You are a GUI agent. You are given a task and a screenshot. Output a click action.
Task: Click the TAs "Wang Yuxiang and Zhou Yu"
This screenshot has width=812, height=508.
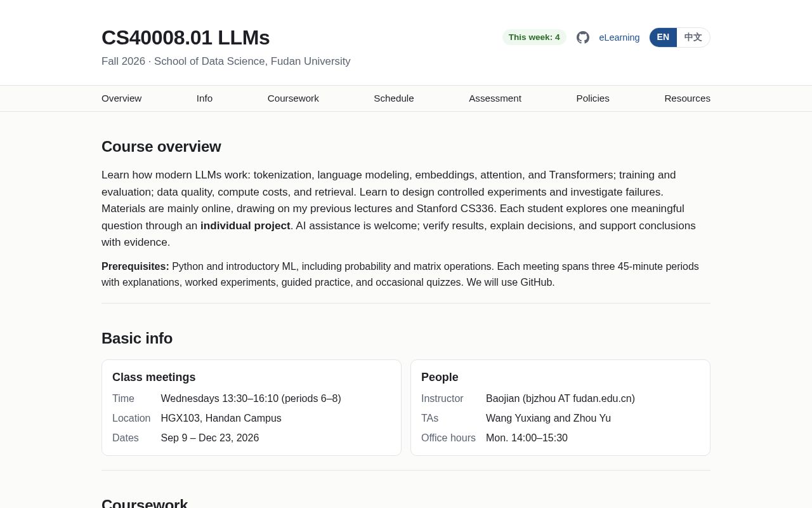pyautogui.click(x=548, y=418)
